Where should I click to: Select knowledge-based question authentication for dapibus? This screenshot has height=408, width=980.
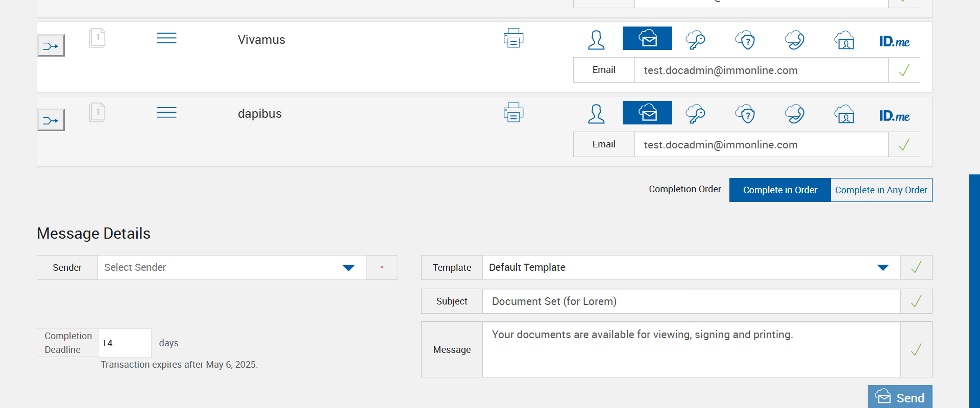(745, 114)
